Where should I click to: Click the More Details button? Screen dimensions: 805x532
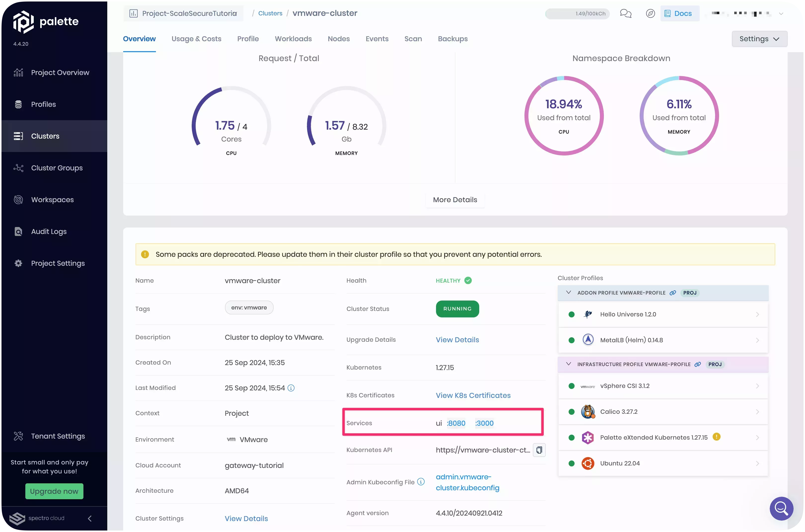455,199
